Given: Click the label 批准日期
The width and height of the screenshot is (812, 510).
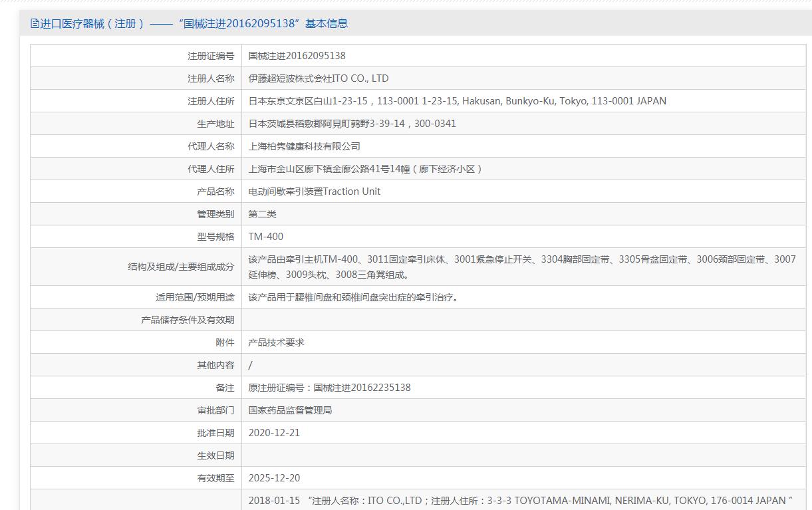Looking at the screenshot, I should pos(216,433).
